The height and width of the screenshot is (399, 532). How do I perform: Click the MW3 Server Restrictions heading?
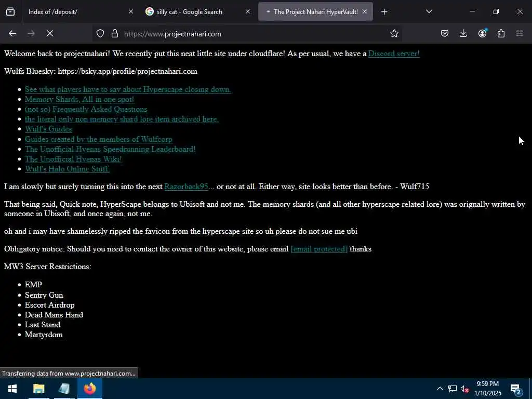click(47, 267)
